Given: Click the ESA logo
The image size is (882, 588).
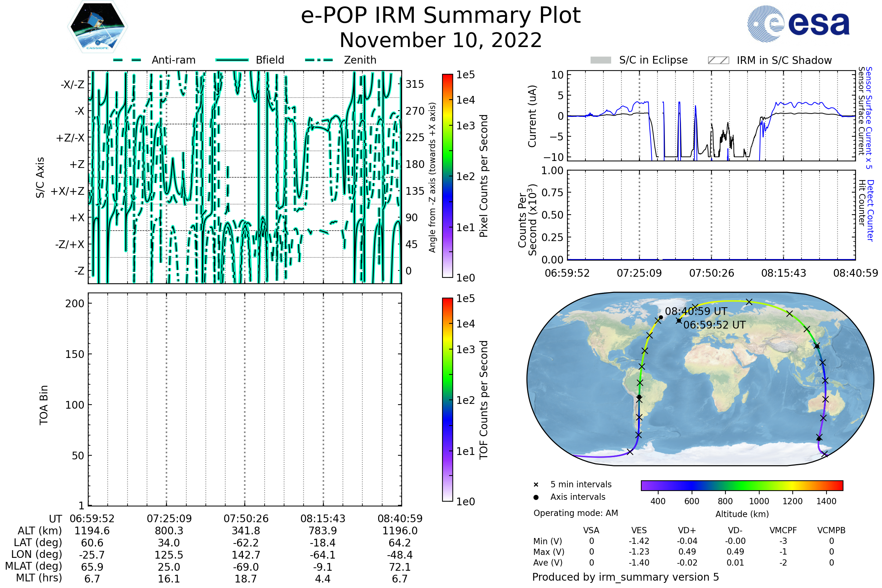Looking at the screenshot, I should 798,24.
